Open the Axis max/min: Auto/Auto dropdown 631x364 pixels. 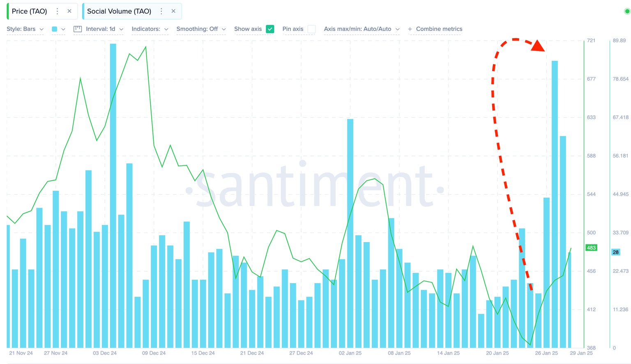click(x=361, y=29)
